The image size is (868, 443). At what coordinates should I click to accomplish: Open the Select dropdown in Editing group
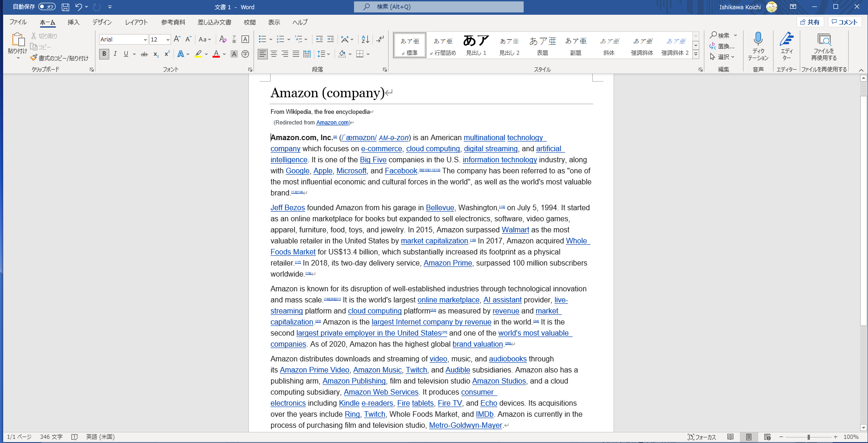point(722,57)
